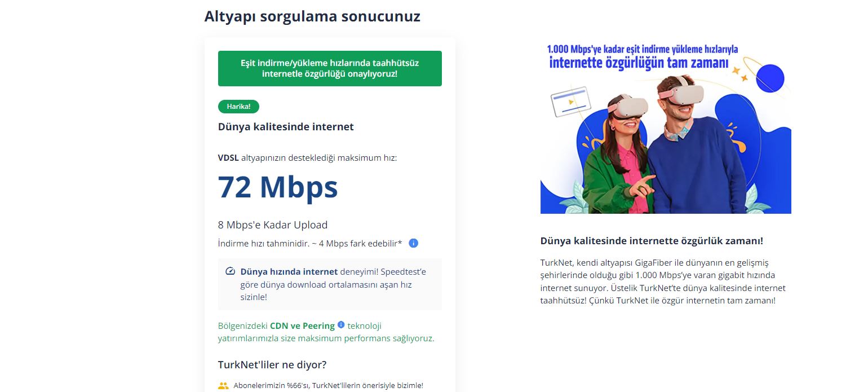This screenshot has height=392, width=868.
Task: Click the bold VDSL infrastructure label
Action: pyautogui.click(x=228, y=158)
